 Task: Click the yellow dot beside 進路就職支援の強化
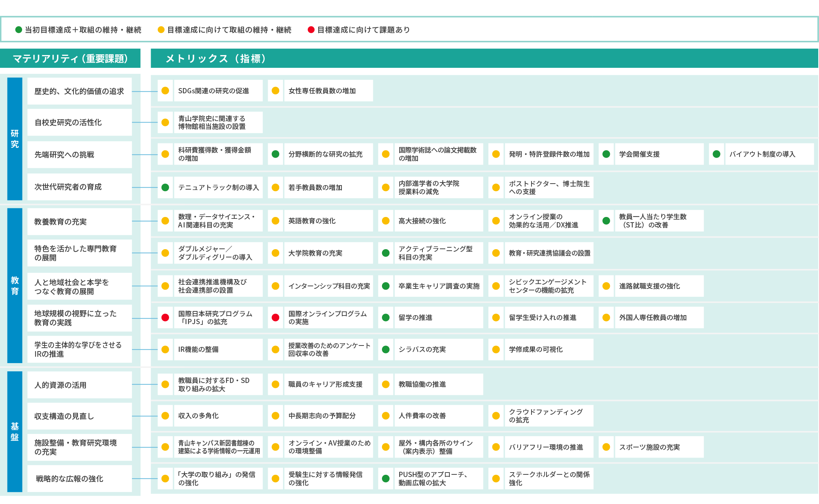tap(606, 286)
